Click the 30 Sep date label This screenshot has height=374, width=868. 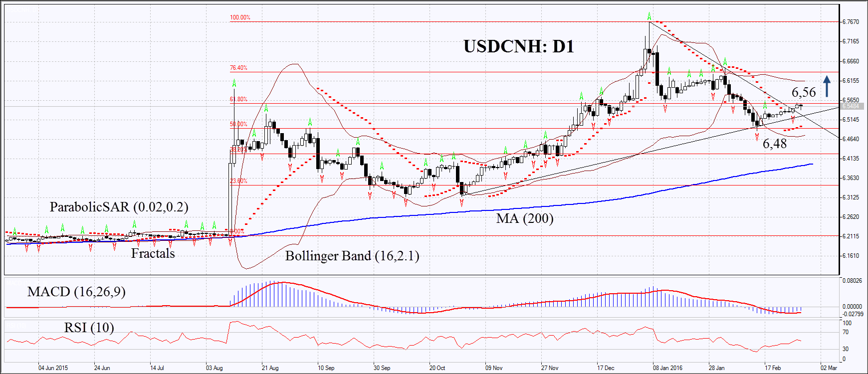pos(382,368)
